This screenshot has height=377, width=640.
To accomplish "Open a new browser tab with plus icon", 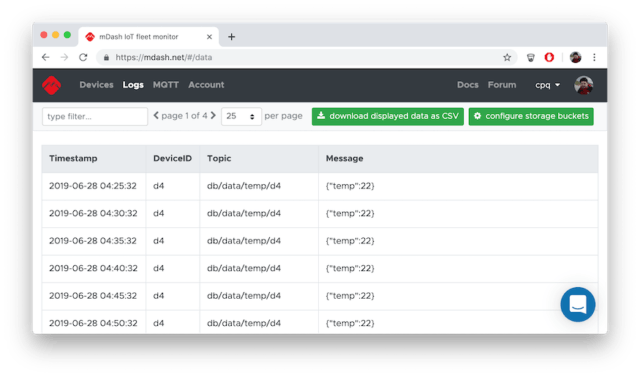I will point(231,37).
